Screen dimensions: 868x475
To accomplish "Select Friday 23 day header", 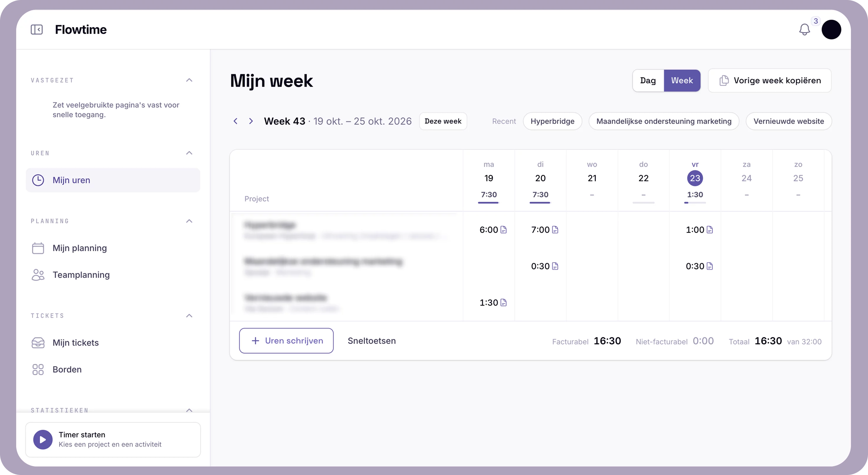I will point(695,178).
